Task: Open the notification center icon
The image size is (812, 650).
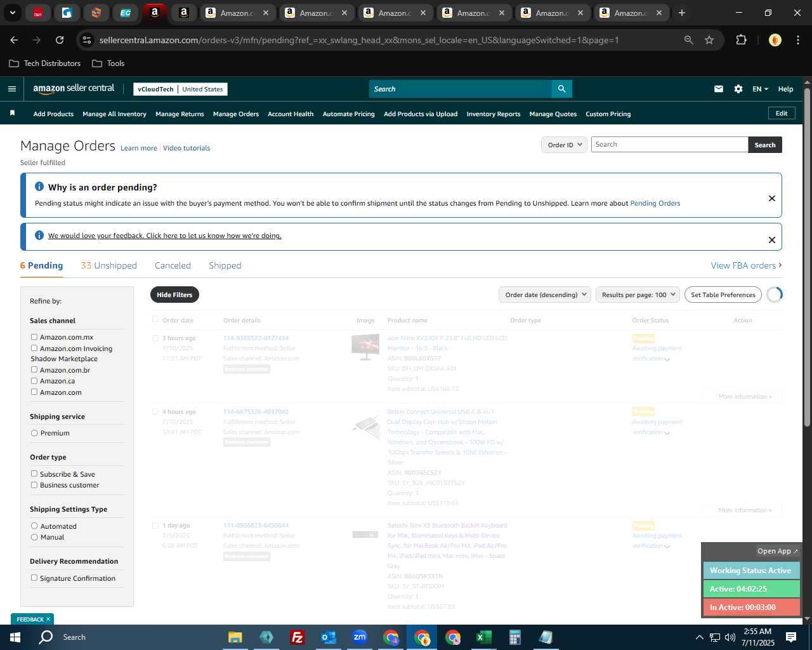Action: click(x=791, y=637)
